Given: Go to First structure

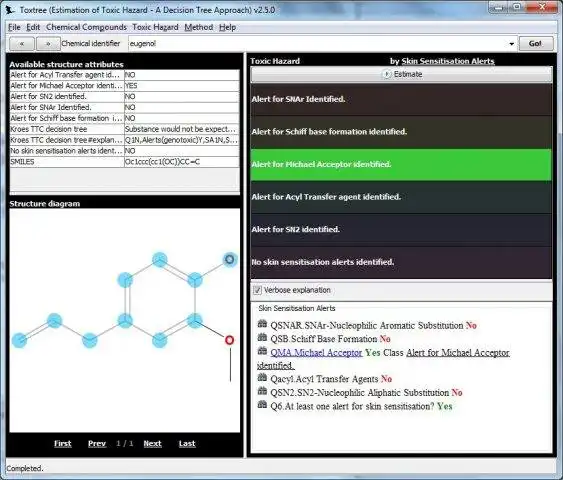Looking at the screenshot, I should [63, 443].
